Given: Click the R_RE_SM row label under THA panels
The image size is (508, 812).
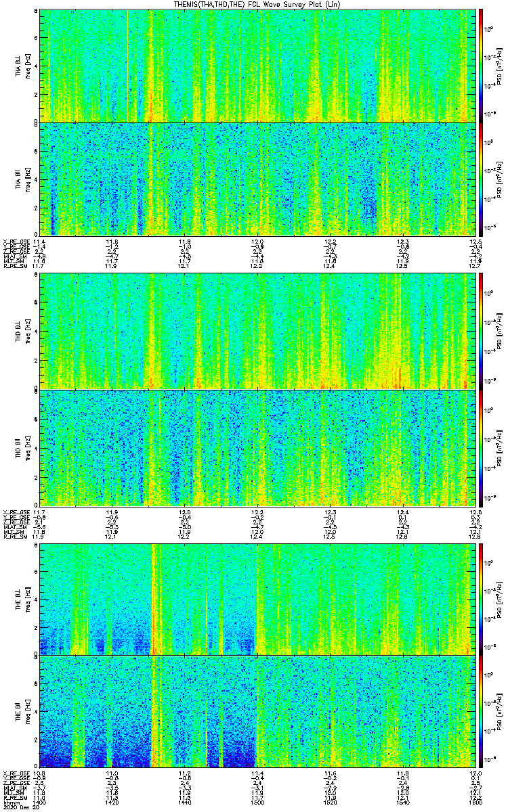Looking at the screenshot, I should pyautogui.click(x=16, y=266).
